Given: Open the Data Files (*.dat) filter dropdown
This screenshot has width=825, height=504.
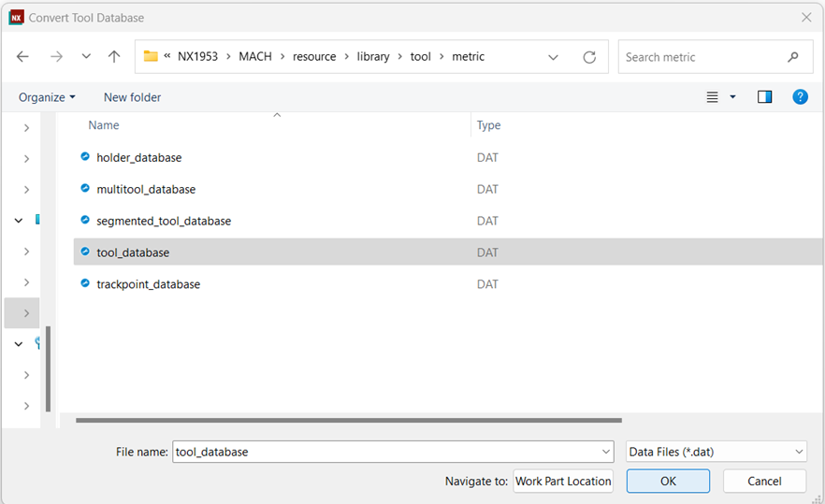Looking at the screenshot, I should pos(716,452).
